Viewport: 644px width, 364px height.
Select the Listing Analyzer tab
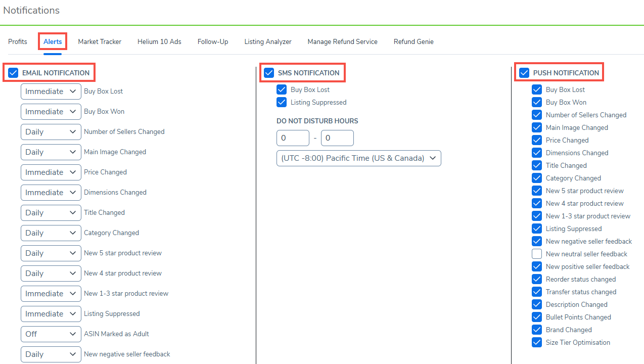tap(268, 41)
